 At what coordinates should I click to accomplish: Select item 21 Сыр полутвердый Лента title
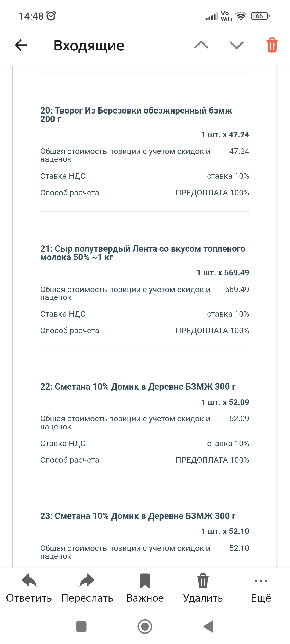(x=143, y=253)
